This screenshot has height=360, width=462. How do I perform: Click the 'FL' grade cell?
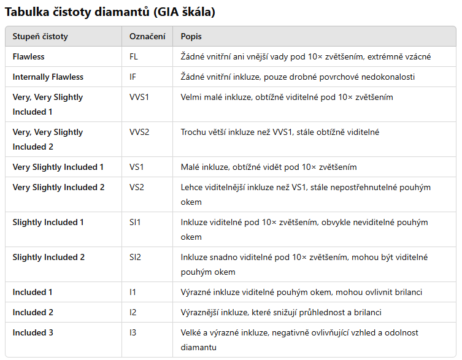(133, 57)
